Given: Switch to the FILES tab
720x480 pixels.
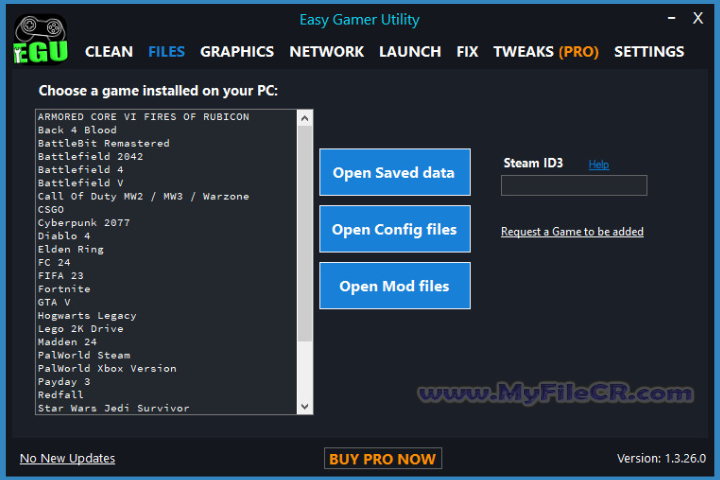Looking at the screenshot, I should tap(166, 52).
